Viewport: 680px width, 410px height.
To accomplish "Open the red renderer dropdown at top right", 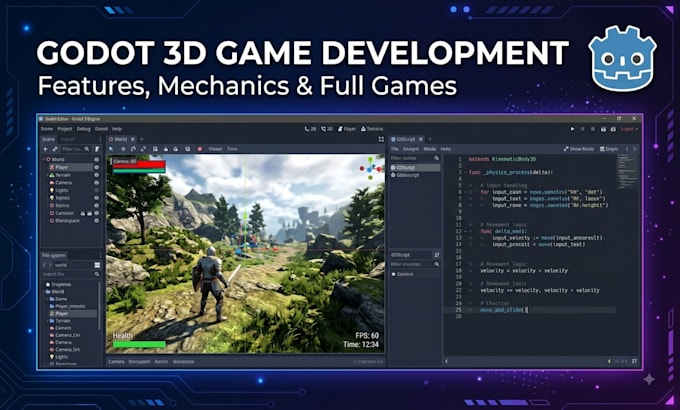I will 629,129.
